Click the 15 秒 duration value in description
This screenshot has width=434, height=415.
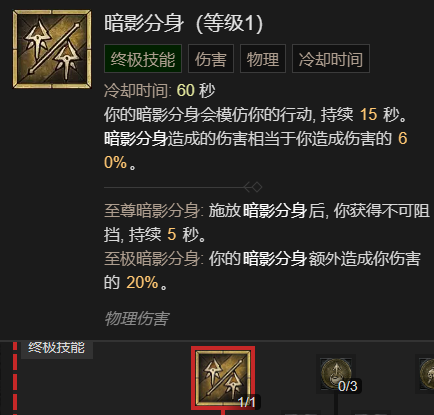click(x=380, y=115)
